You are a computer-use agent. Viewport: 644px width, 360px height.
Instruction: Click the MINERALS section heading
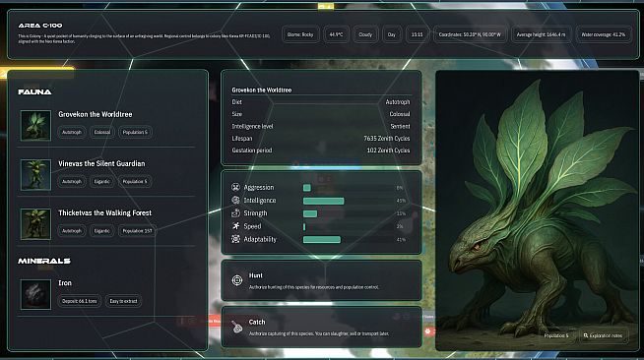pyautogui.click(x=44, y=261)
